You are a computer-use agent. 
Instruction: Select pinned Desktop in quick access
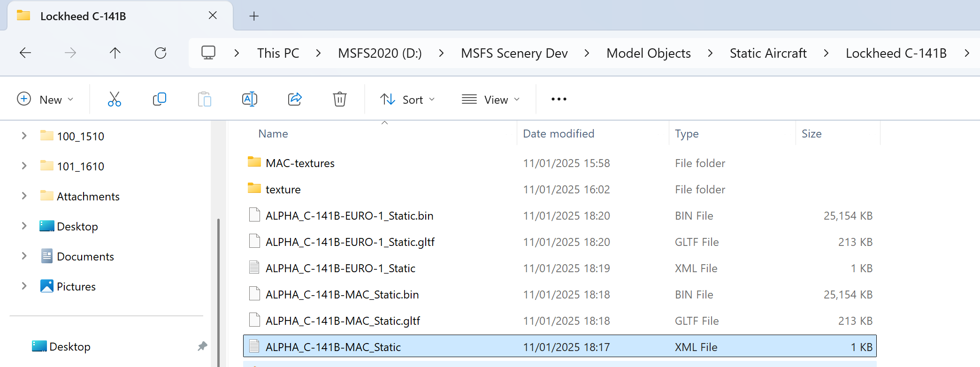coord(70,346)
